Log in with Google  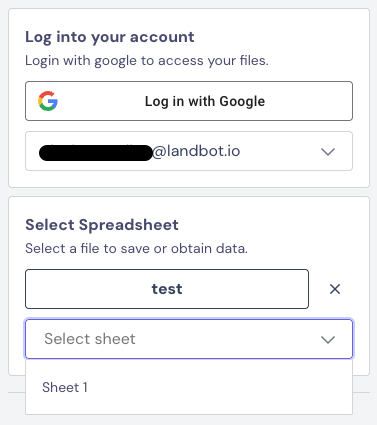pyautogui.click(x=189, y=101)
